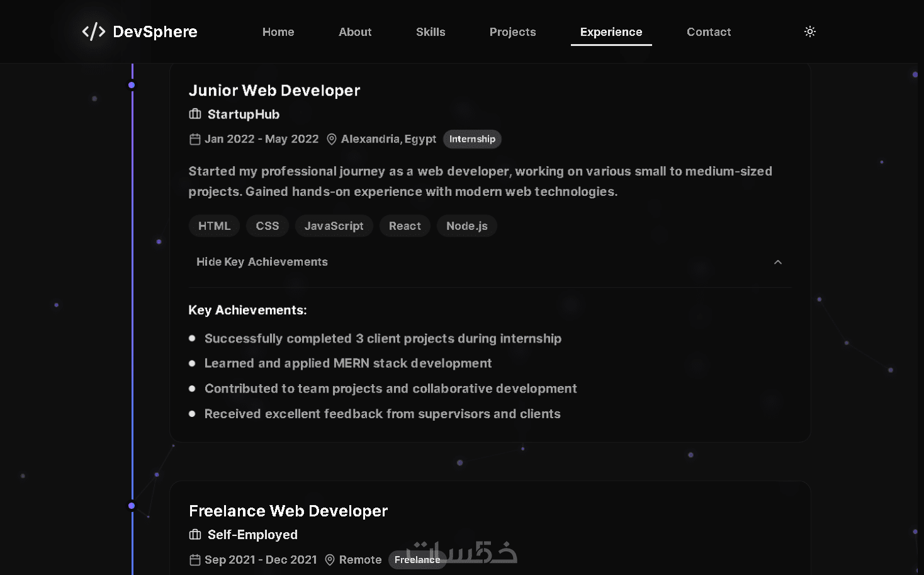Click the calendar icon next to Jan 2022
Screen dimensions: 924x575
(195, 139)
